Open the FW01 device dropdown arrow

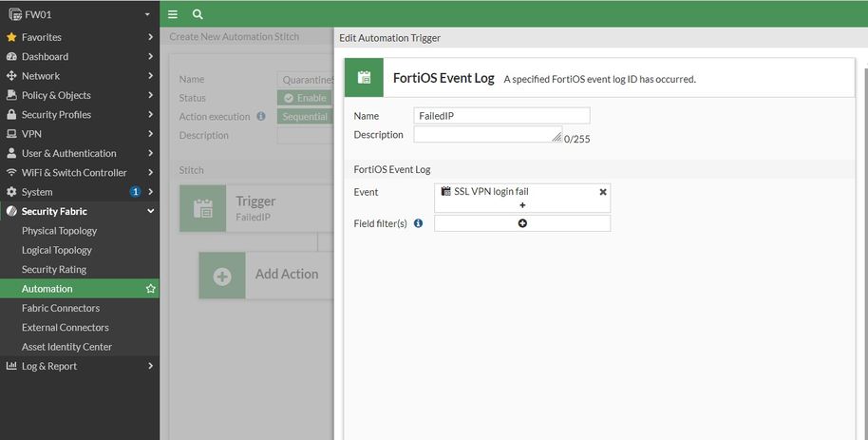(x=147, y=14)
